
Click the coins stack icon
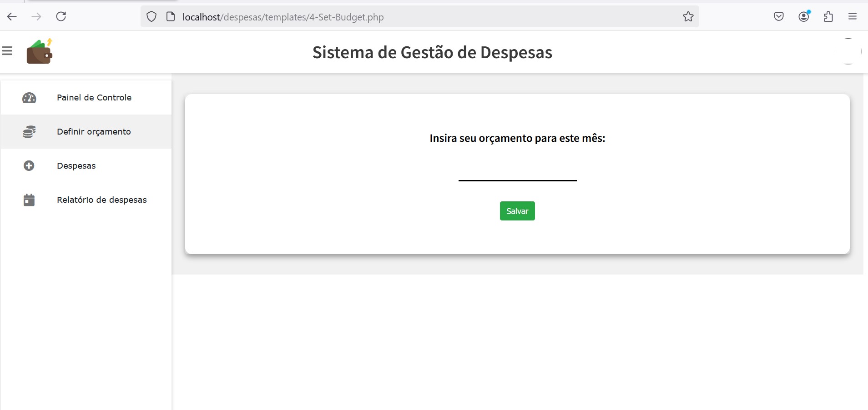pyautogui.click(x=29, y=132)
